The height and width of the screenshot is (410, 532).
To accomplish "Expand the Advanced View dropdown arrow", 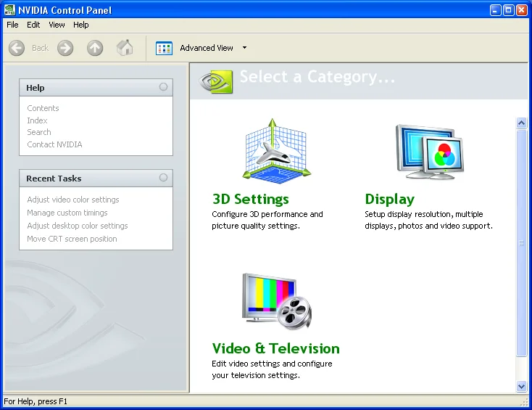I will (x=245, y=48).
